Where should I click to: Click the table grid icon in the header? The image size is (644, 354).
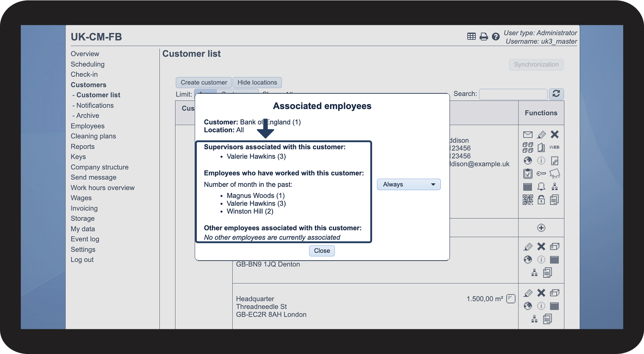coord(471,36)
